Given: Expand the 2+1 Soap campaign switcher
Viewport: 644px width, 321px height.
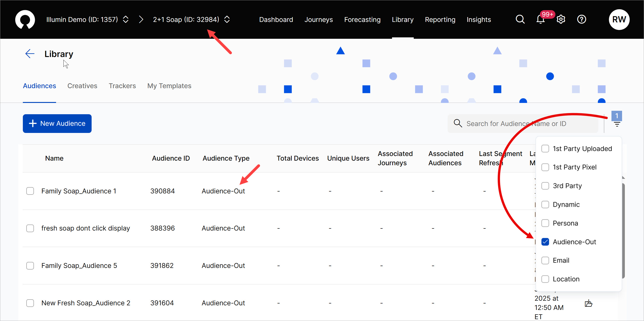Looking at the screenshot, I should pyautogui.click(x=227, y=19).
